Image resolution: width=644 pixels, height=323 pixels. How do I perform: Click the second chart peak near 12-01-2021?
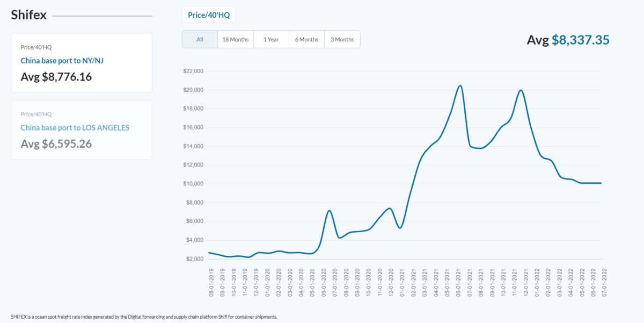coord(521,90)
